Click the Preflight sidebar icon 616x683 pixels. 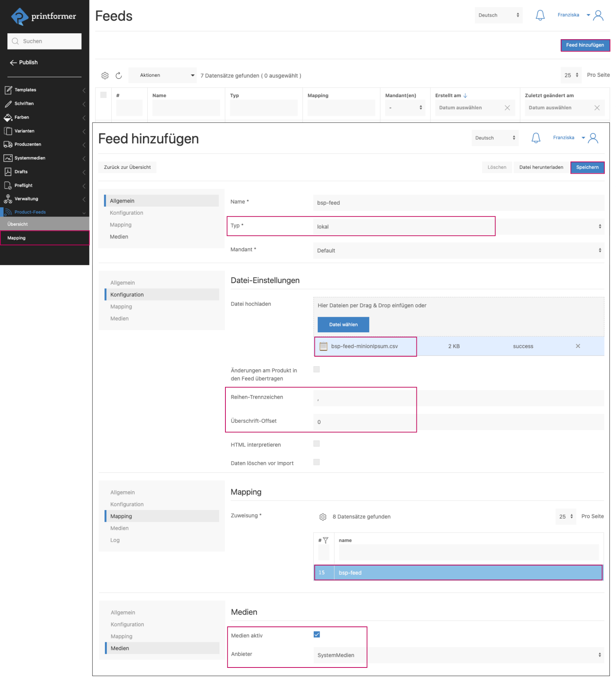[x=8, y=185]
